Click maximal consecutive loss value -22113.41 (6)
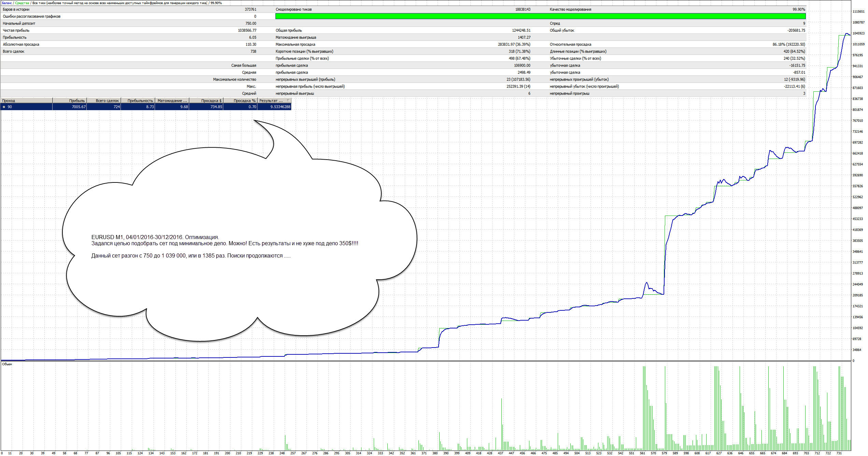Screen dimensions: 868x456 pyautogui.click(x=794, y=86)
